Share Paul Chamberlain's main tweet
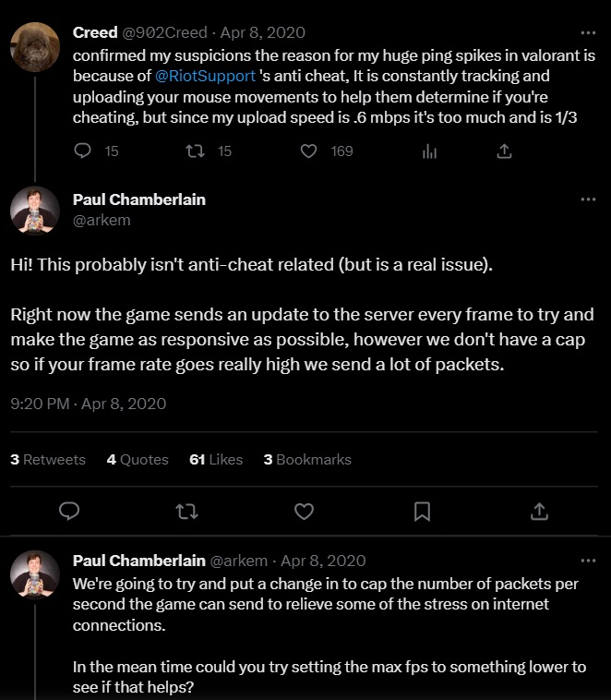The height and width of the screenshot is (700, 611). pos(540,511)
